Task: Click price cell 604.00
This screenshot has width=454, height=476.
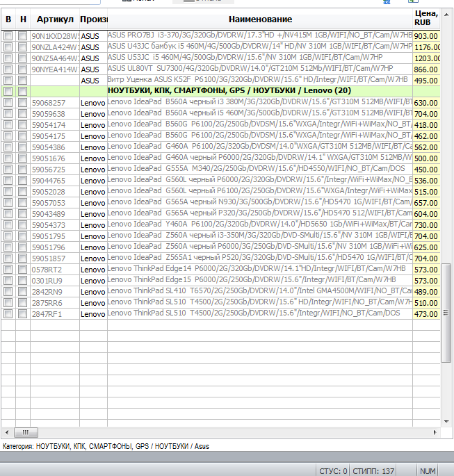Action: coord(426,214)
